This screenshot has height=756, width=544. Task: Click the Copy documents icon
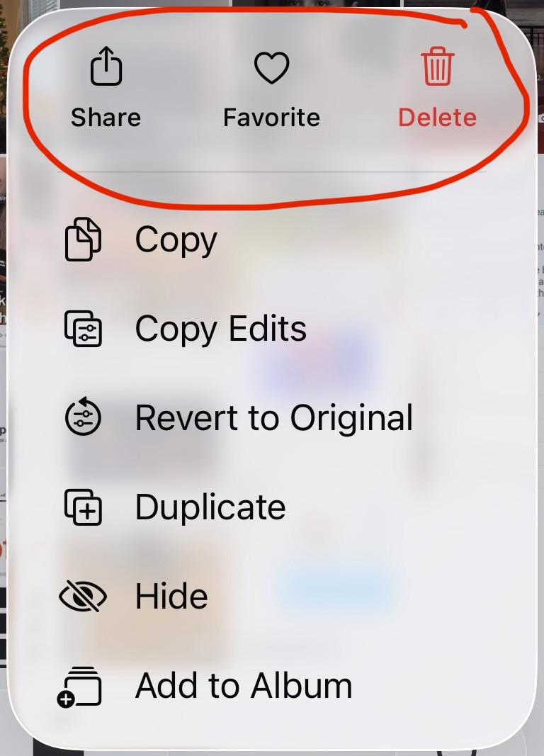[83, 239]
